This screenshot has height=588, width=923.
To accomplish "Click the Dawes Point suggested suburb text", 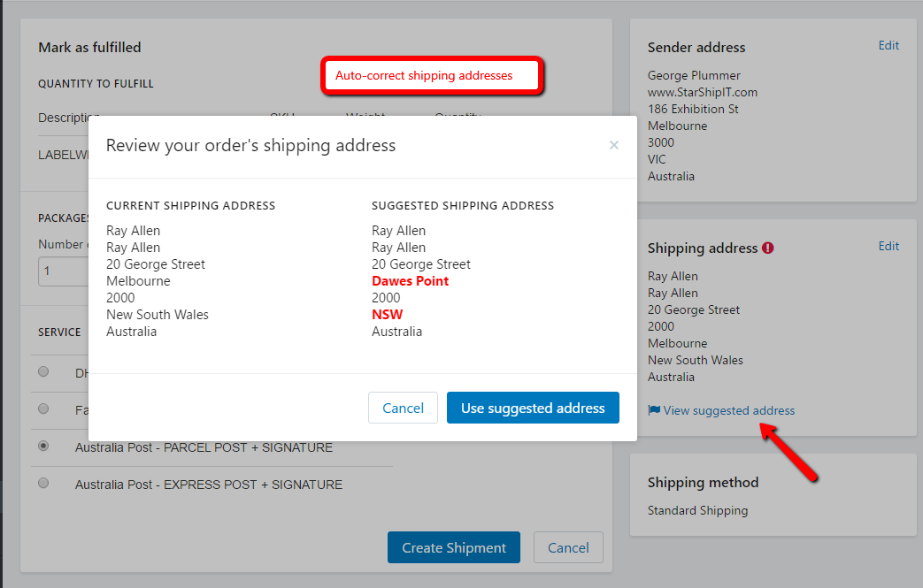I will [x=410, y=280].
